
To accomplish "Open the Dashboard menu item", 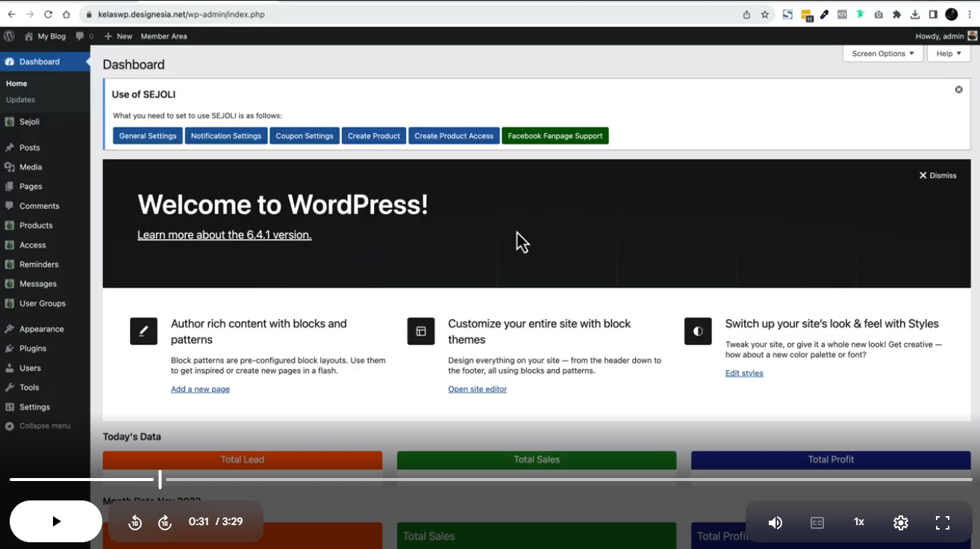I will click(x=45, y=61).
